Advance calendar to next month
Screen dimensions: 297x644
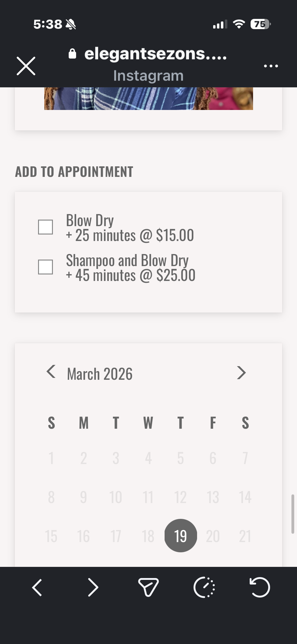point(241,373)
